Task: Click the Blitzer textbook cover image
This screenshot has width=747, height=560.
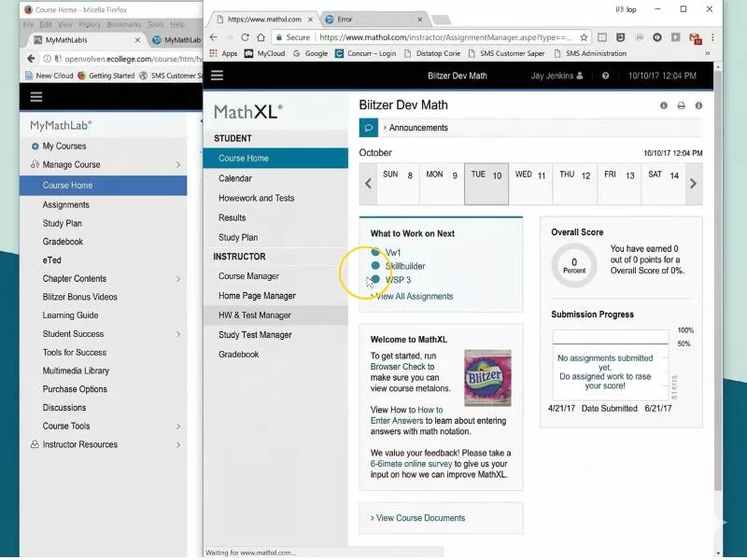Action: click(487, 378)
